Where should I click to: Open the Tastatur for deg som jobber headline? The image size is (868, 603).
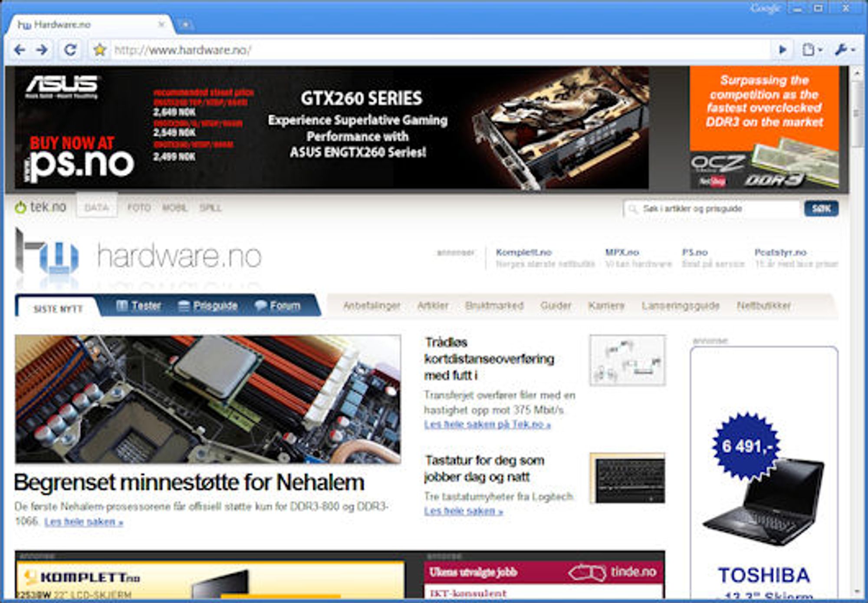click(484, 468)
